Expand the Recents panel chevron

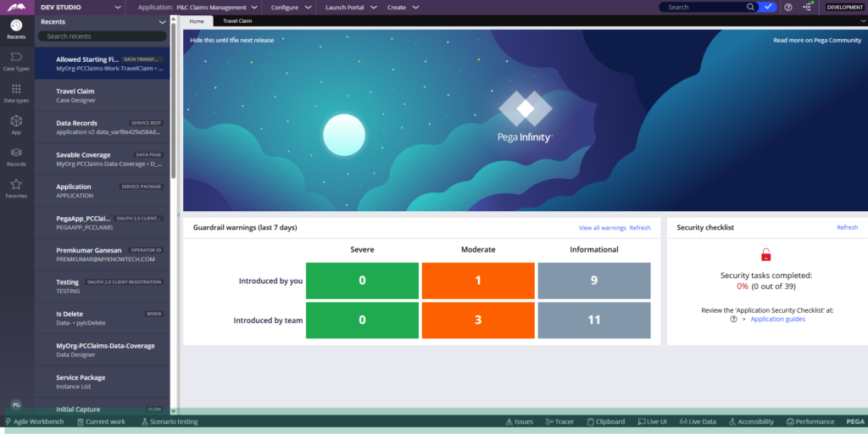(162, 22)
